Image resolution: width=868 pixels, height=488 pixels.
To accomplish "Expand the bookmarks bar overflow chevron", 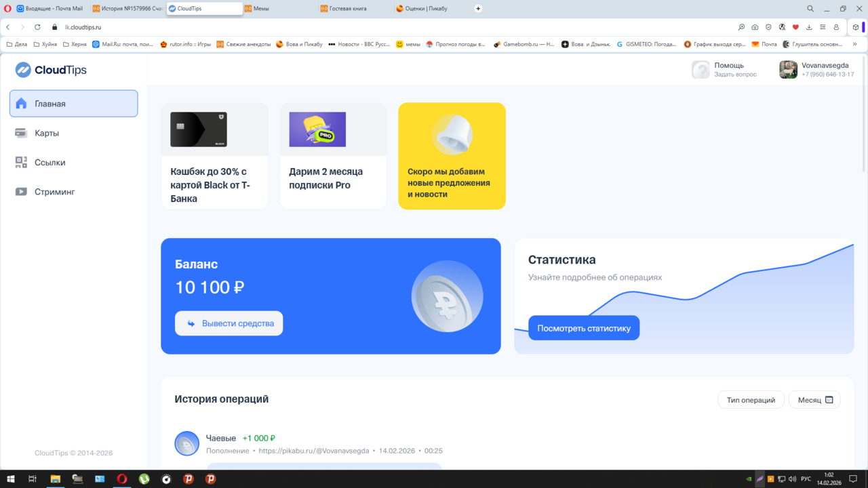I will coord(854,44).
